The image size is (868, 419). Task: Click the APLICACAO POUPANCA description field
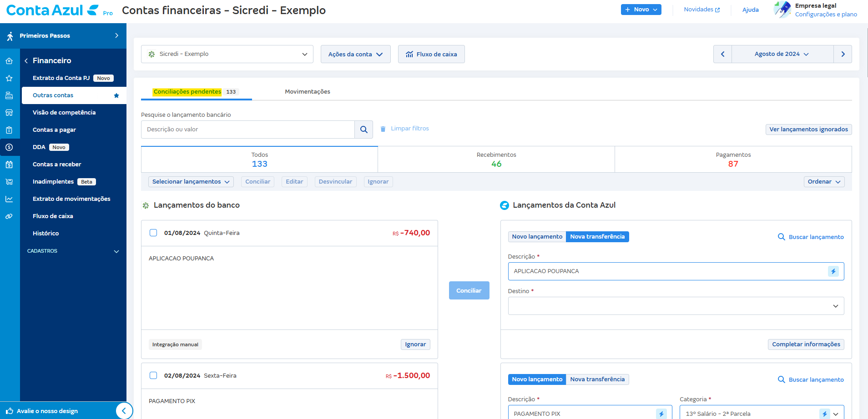point(676,271)
